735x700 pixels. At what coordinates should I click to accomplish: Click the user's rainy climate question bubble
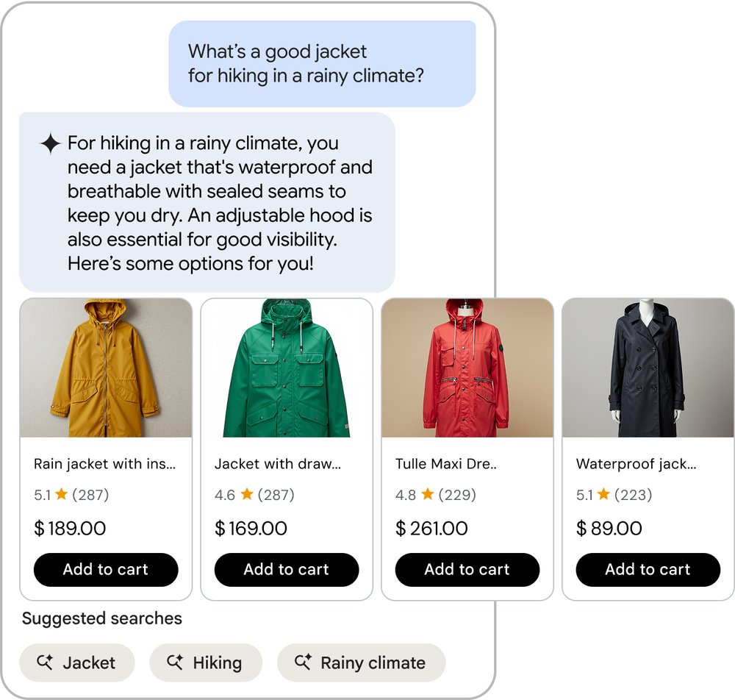click(321, 63)
